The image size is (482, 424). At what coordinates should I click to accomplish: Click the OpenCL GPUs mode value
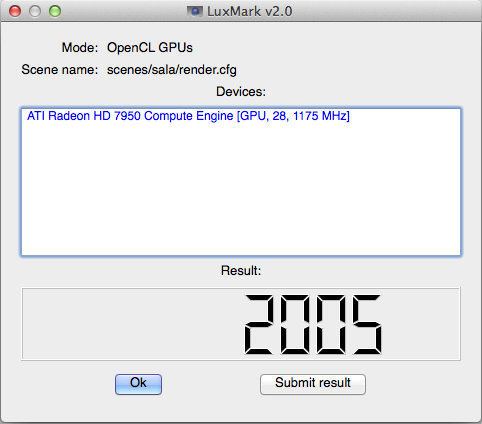tap(150, 48)
